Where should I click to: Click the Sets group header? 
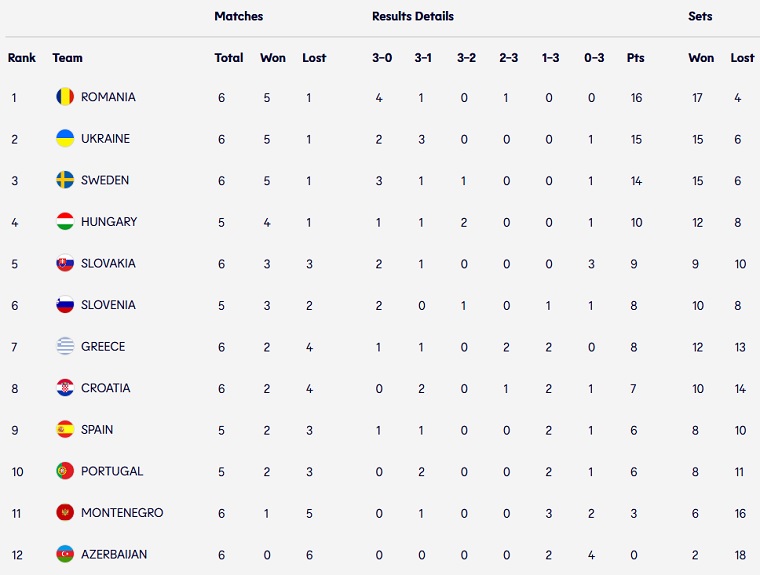coord(700,17)
